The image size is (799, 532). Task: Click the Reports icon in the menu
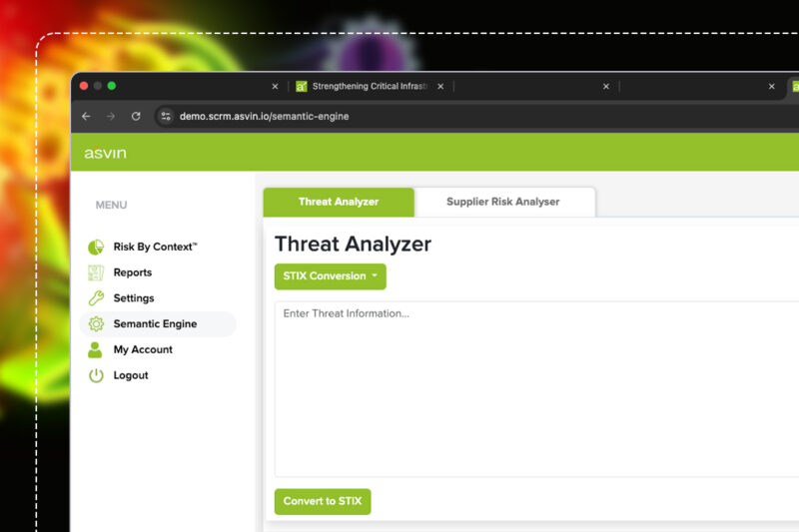pyautogui.click(x=96, y=272)
